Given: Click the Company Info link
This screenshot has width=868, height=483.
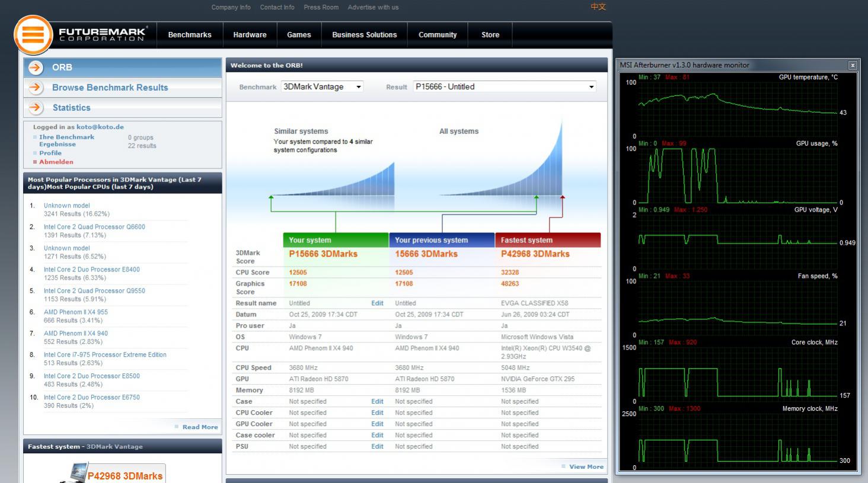Looking at the screenshot, I should (x=231, y=7).
